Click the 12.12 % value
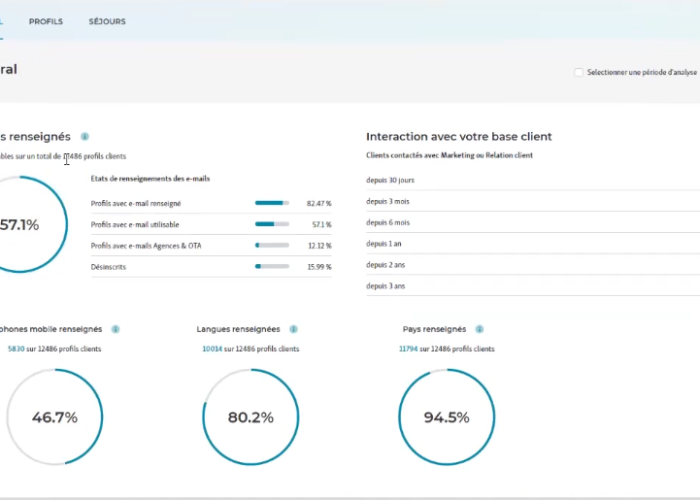Viewport: 700px width, 500px height. (319, 246)
